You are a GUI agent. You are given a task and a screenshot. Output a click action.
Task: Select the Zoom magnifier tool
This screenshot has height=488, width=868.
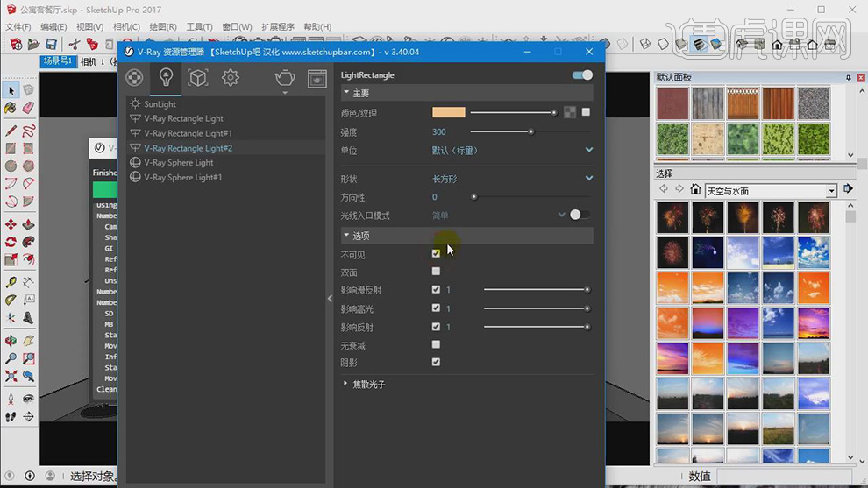click(11, 358)
